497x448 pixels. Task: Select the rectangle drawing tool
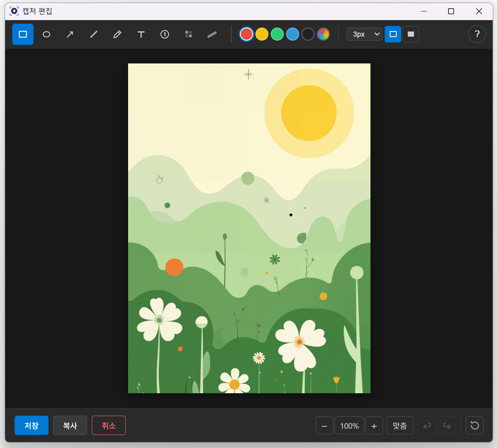point(23,34)
